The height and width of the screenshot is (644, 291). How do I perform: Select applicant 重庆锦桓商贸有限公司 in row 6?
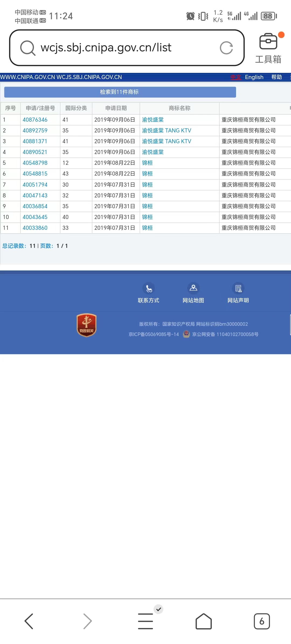[x=249, y=174]
